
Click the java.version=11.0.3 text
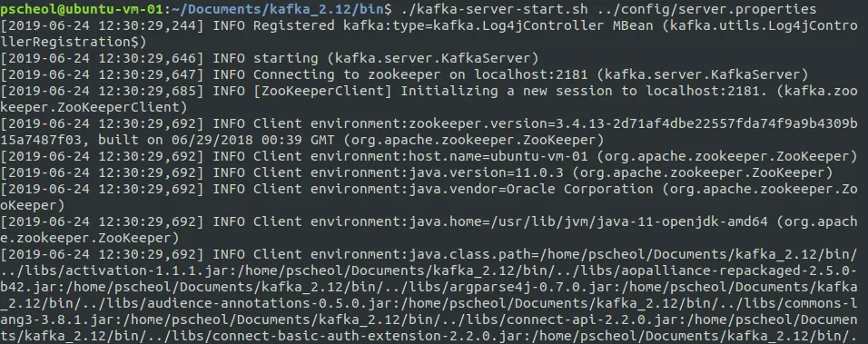click(x=486, y=172)
